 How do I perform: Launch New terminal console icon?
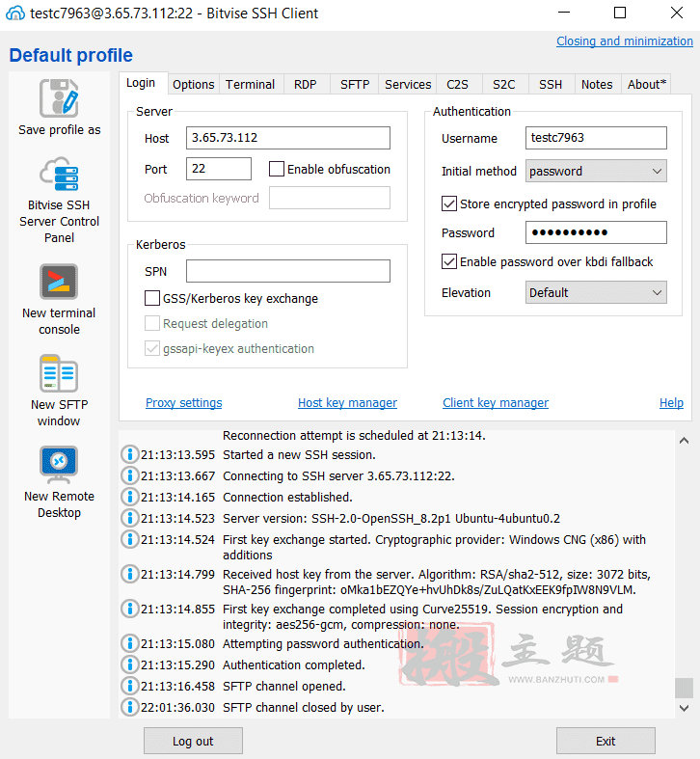click(x=59, y=283)
